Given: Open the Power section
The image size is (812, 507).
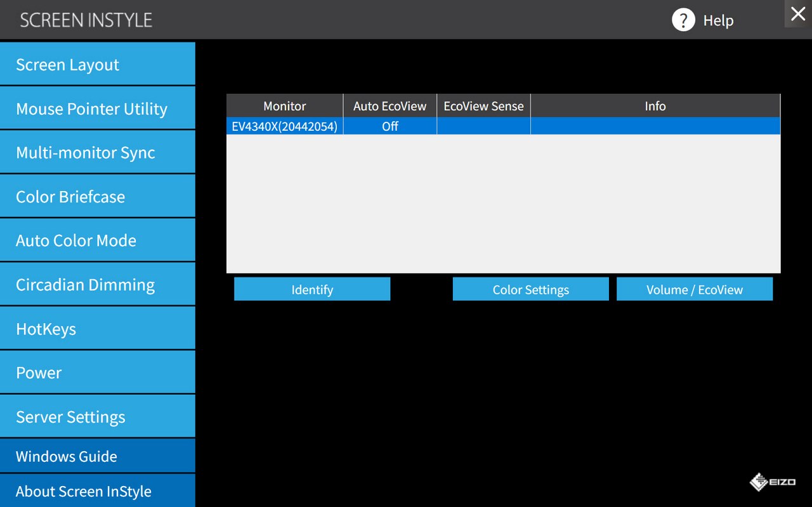Looking at the screenshot, I should click(98, 372).
